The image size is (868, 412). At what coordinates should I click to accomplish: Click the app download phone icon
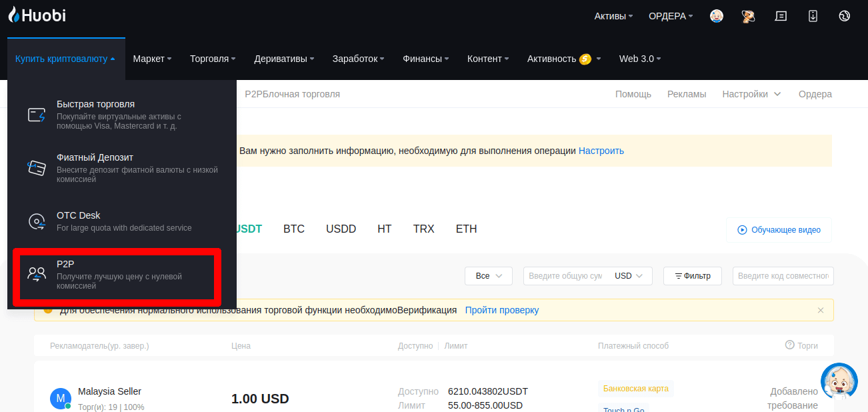pyautogui.click(x=813, y=16)
